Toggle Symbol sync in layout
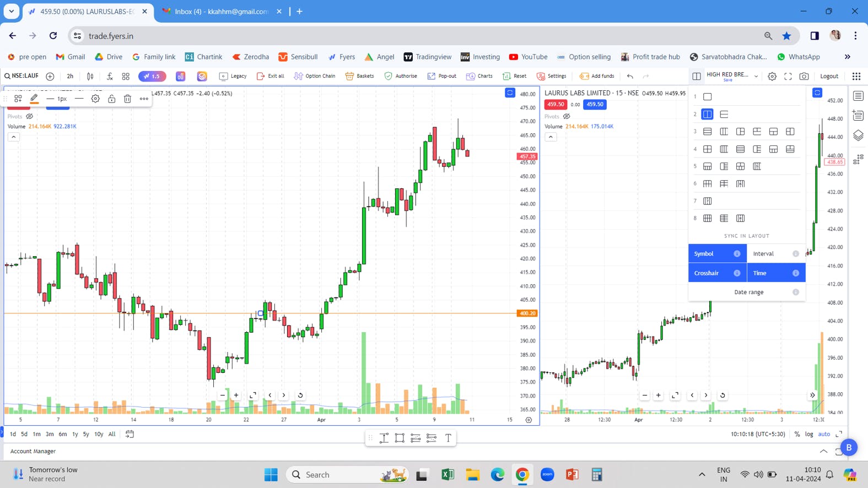This screenshot has height=488, width=868. click(717, 253)
